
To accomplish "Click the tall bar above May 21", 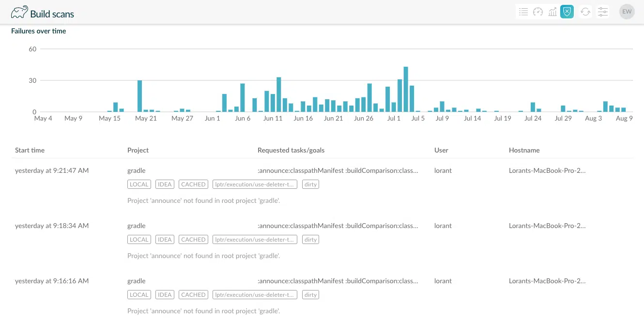I will [140, 96].
